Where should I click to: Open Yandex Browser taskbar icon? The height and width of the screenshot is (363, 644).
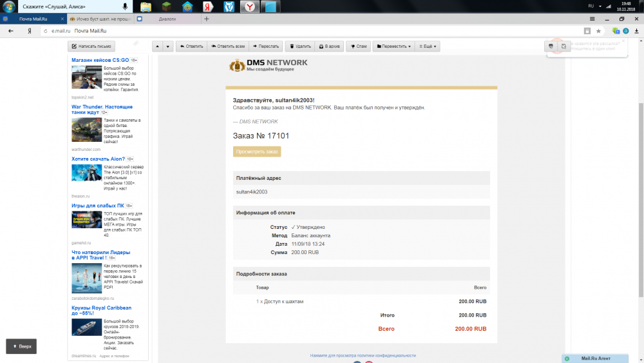[x=249, y=7]
